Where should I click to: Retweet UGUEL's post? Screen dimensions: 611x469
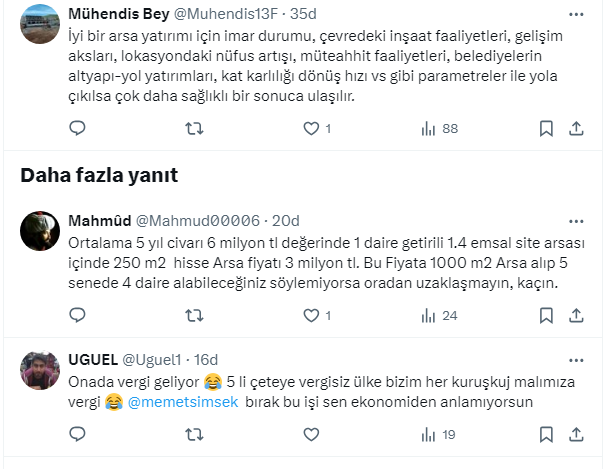click(196, 435)
